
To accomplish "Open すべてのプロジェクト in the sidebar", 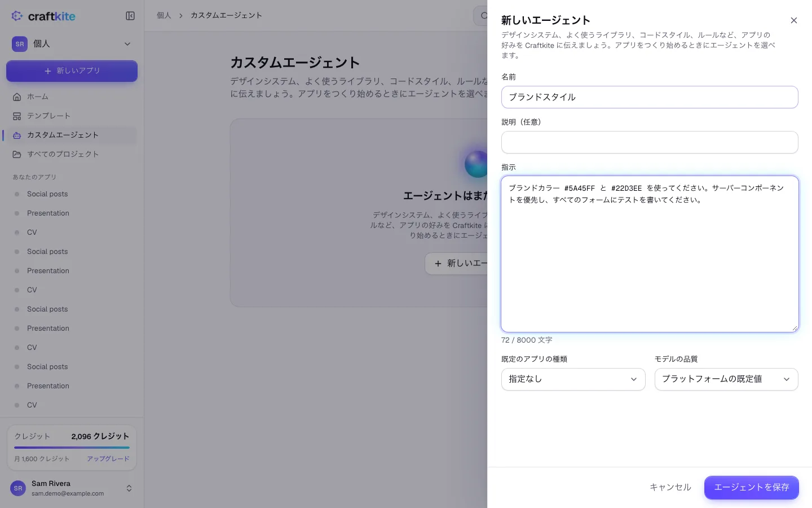I will coord(72,154).
